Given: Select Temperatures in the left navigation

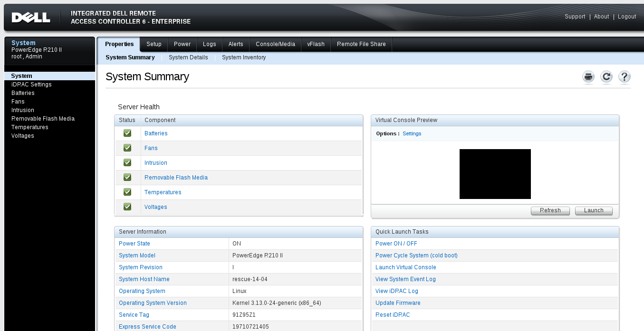Looking at the screenshot, I should [30, 127].
